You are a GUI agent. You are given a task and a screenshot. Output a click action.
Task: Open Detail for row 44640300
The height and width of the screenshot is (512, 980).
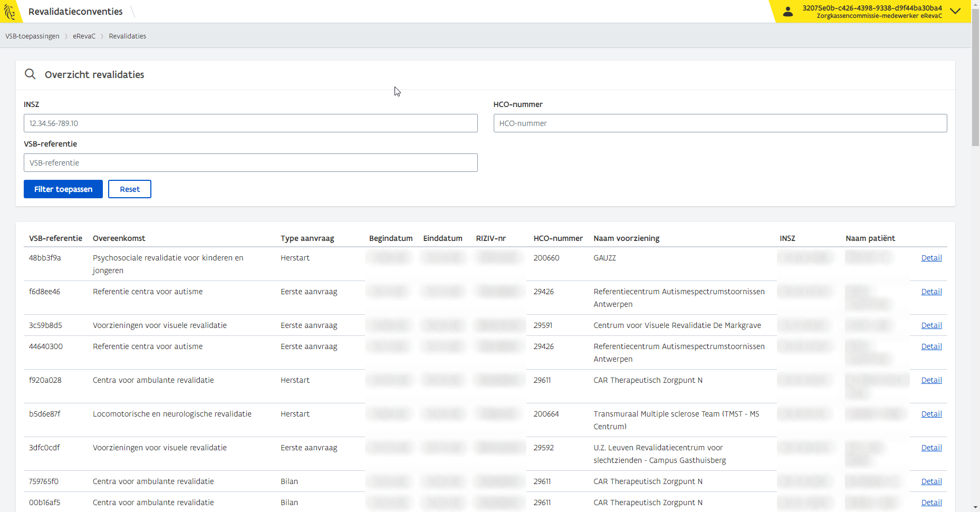[931, 346]
